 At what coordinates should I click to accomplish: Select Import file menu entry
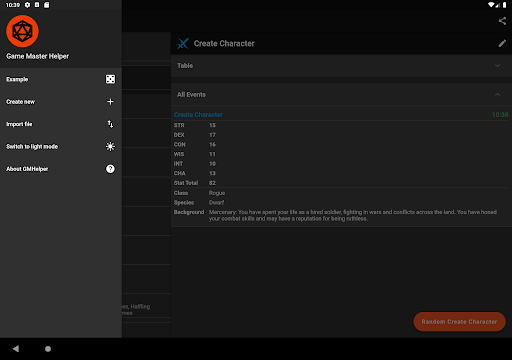61,124
